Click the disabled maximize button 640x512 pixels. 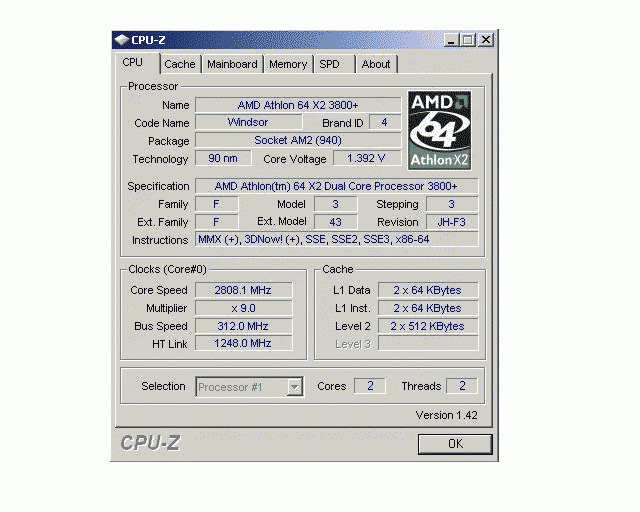point(468,40)
